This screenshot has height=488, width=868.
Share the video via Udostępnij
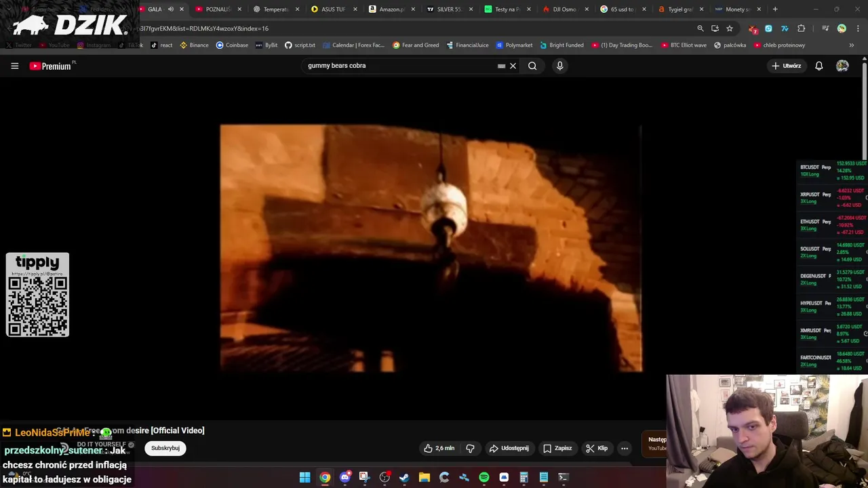pos(509,448)
